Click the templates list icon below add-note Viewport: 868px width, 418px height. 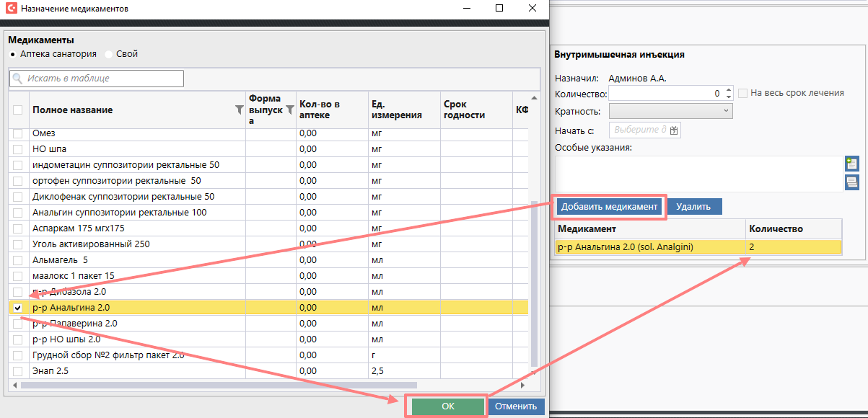click(851, 182)
